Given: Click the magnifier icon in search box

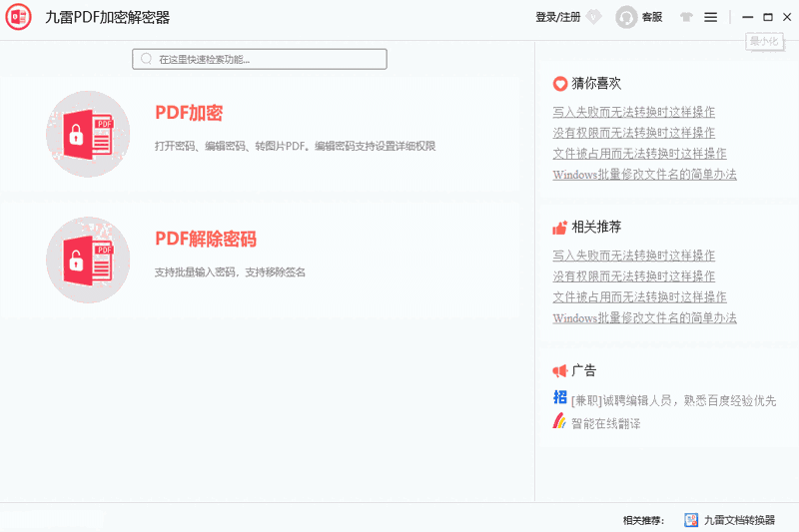Looking at the screenshot, I should (x=146, y=59).
